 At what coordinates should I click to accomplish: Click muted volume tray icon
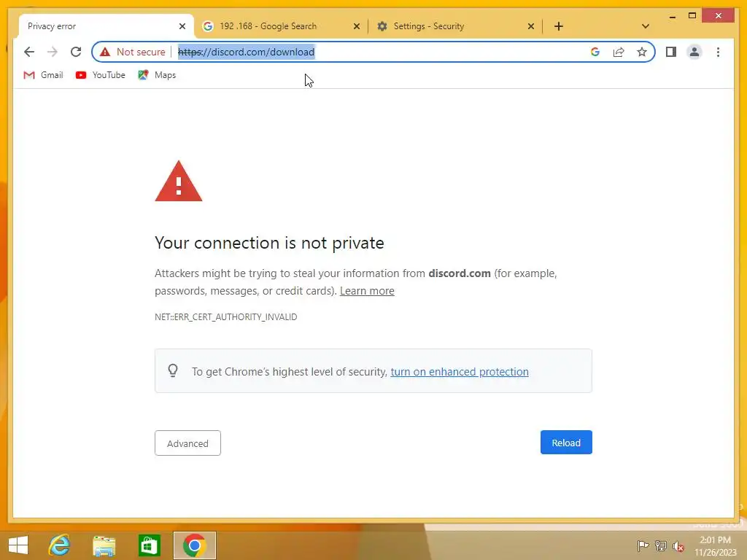(678, 546)
